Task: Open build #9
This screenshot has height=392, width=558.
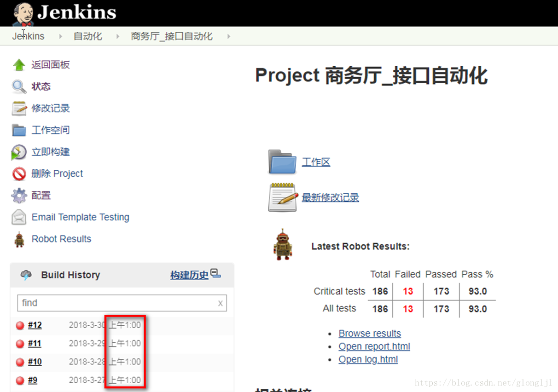Action: [32, 380]
